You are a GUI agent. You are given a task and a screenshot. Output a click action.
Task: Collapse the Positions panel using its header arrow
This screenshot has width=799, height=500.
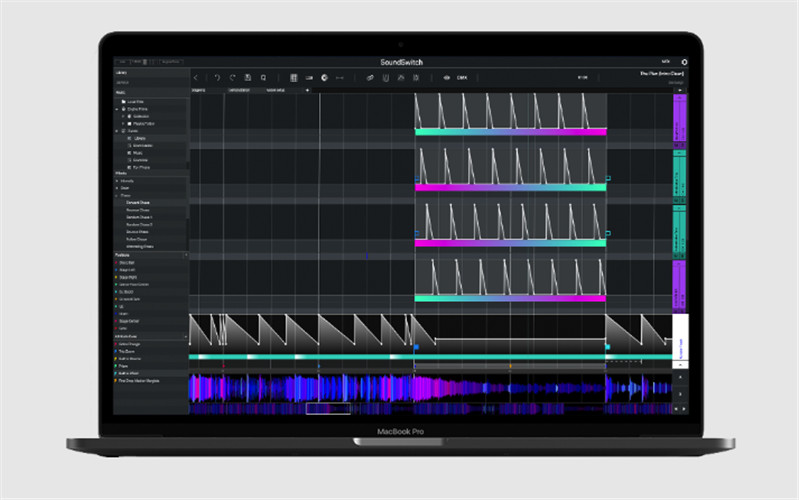point(185,255)
